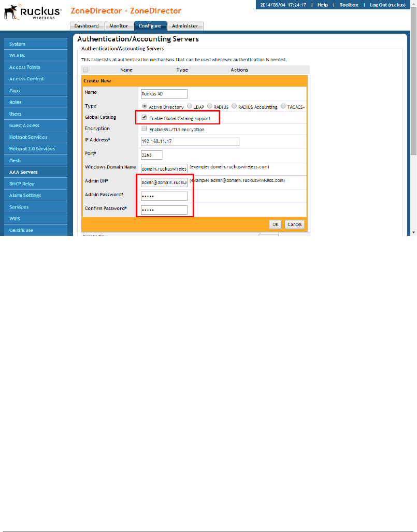Toggle Enable Global Catalog support checkbox
Viewport: 417px width, 532px height.
coord(144,117)
